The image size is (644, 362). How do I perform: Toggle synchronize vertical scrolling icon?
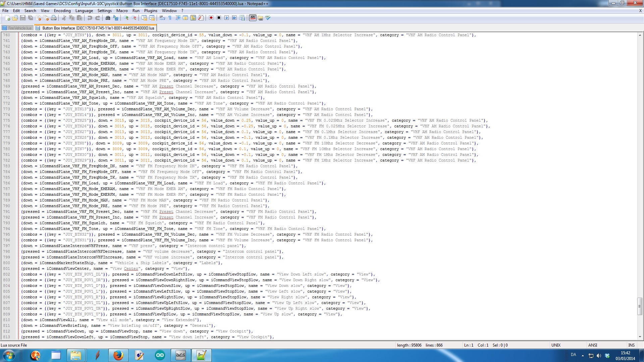[144, 18]
